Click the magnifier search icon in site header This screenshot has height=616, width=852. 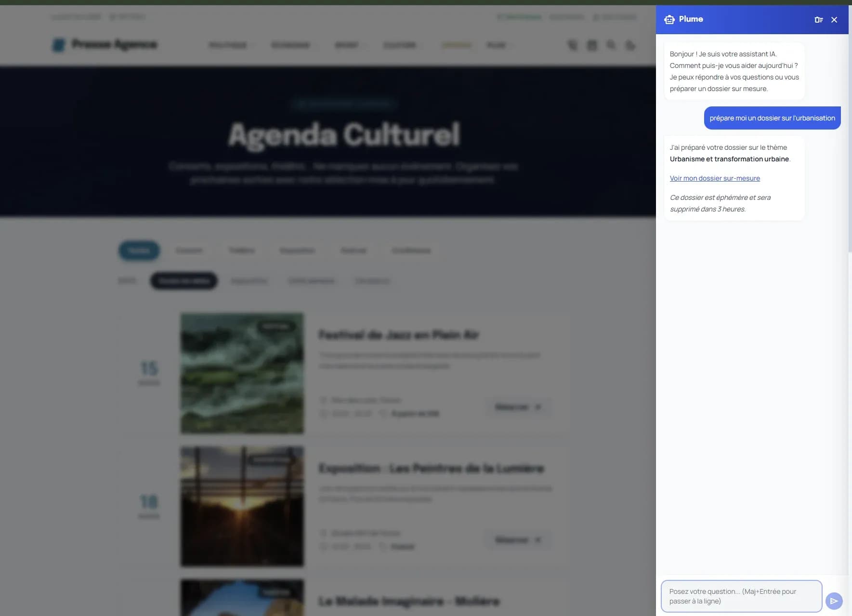coord(611,45)
